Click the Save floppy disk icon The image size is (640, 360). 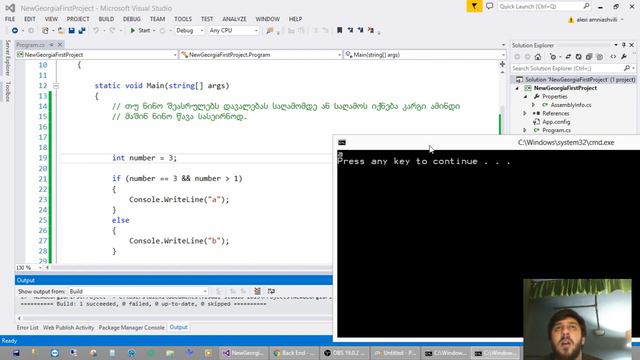click(71, 31)
